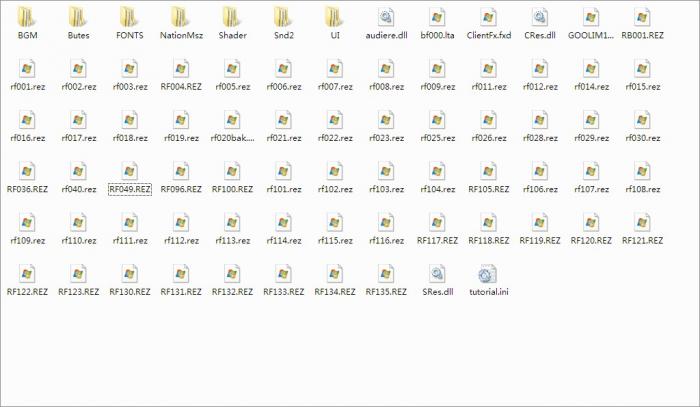Click the rf113.rez file icon
The image size is (700, 407).
point(233,223)
